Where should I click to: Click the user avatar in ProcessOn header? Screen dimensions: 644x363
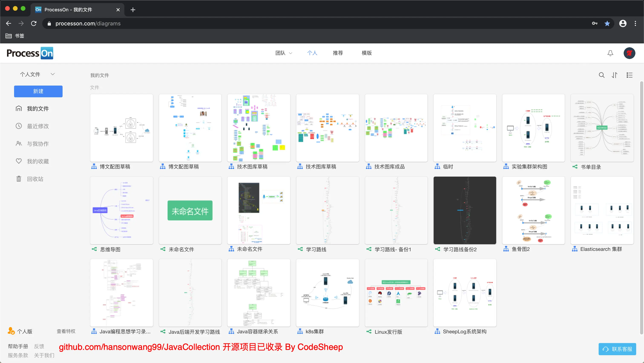[629, 53]
